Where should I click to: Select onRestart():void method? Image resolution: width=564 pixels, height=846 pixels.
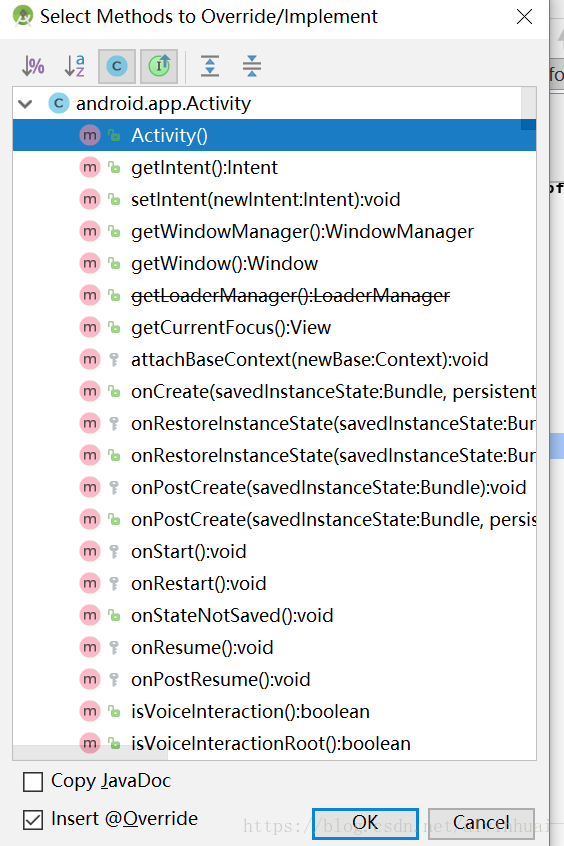click(274, 583)
